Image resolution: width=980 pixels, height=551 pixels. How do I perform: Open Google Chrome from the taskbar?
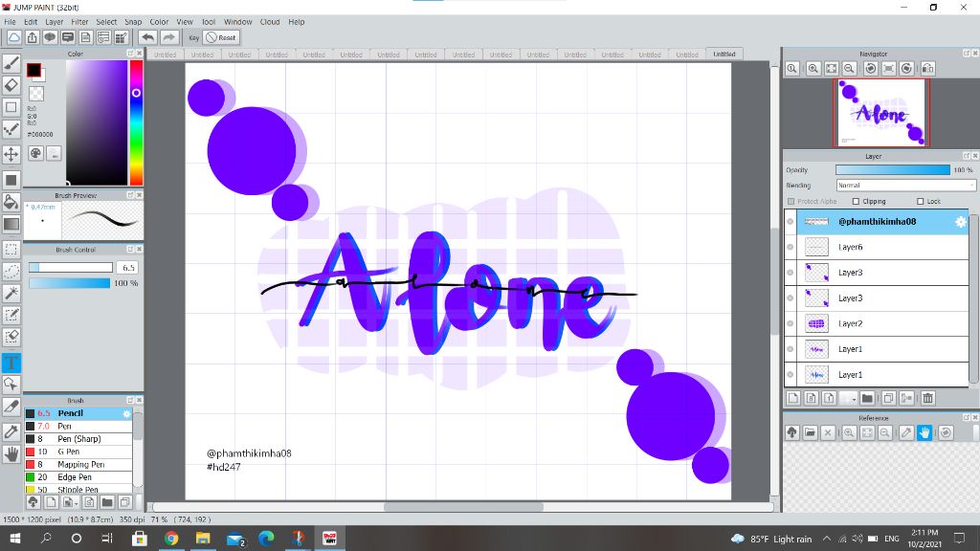point(171,538)
